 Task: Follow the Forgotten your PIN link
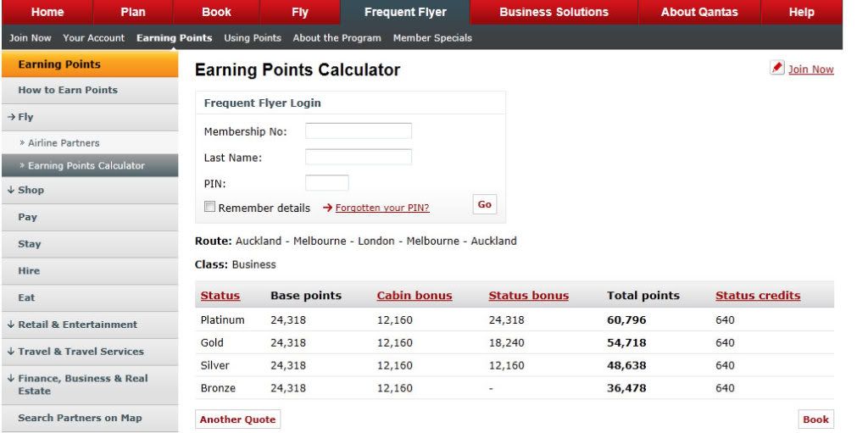pos(382,208)
